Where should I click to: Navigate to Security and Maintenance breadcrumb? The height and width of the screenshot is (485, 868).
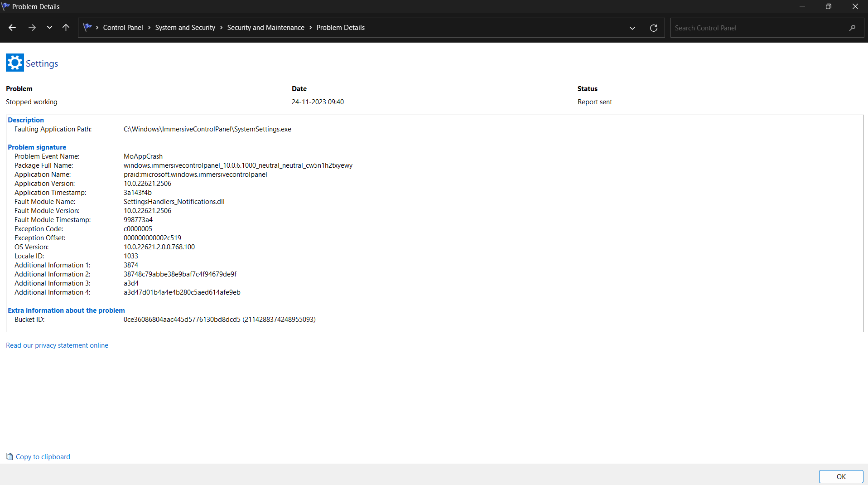(265, 28)
